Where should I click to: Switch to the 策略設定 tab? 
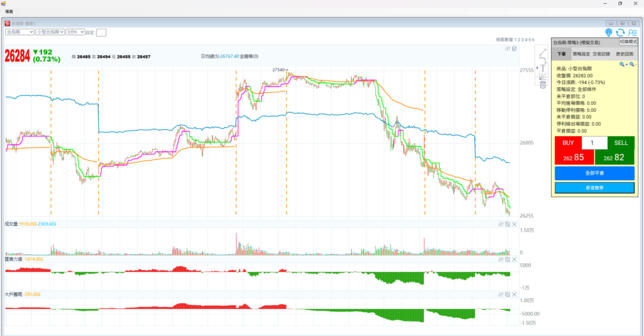[x=582, y=55]
